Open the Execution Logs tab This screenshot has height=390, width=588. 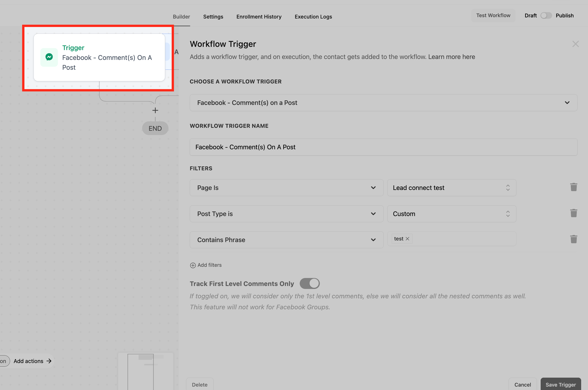click(313, 17)
